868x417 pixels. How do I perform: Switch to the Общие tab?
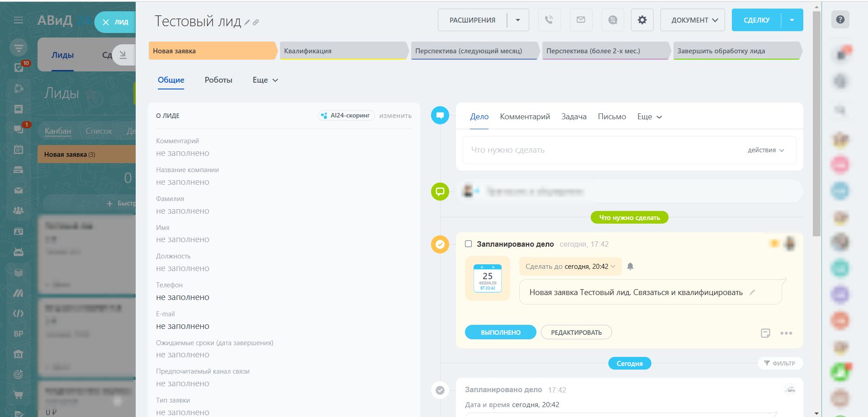tap(171, 80)
